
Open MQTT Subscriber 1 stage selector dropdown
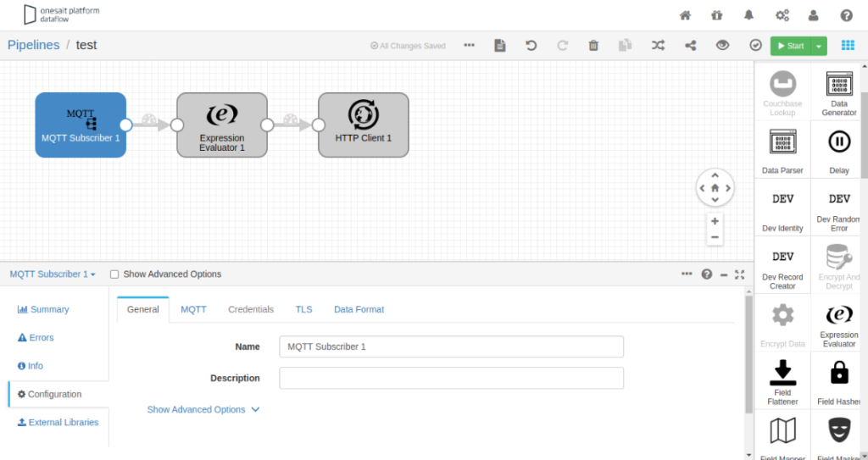53,274
